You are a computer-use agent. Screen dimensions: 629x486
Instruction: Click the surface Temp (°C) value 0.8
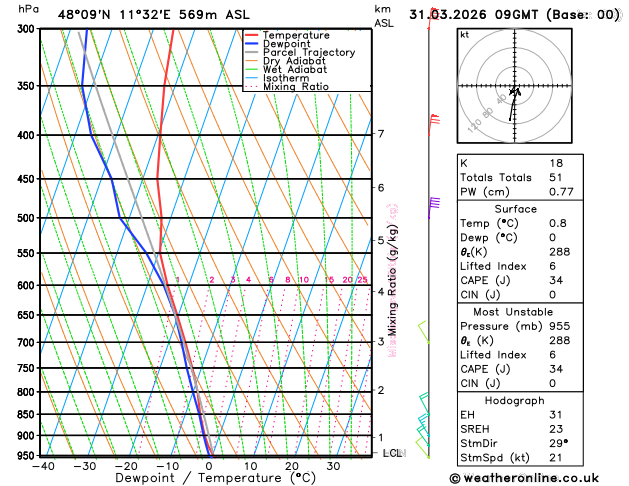tap(558, 223)
